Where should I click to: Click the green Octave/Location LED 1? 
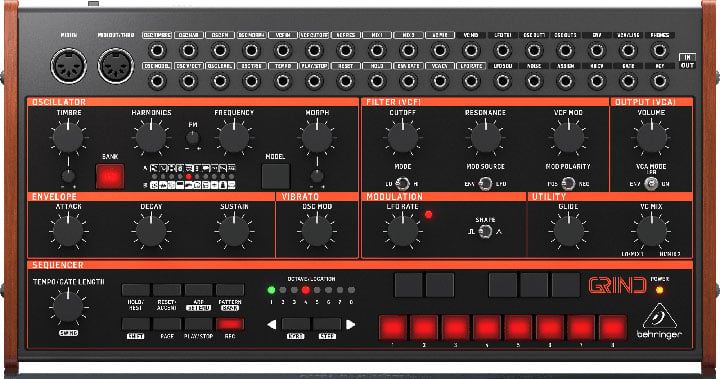pos(271,290)
